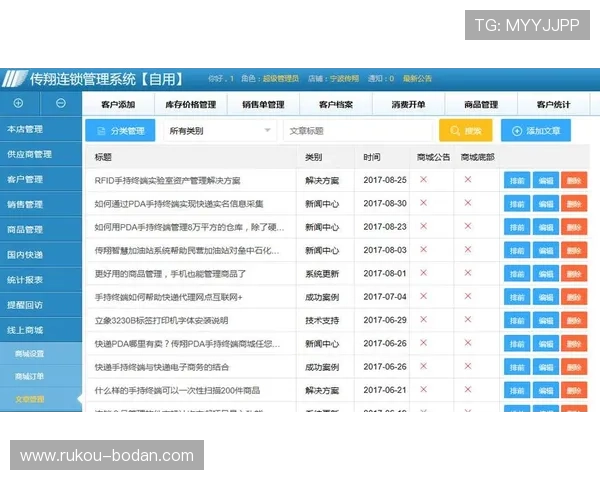
Task: Switch to the 消费开单 tab
Action: (x=408, y=104)
